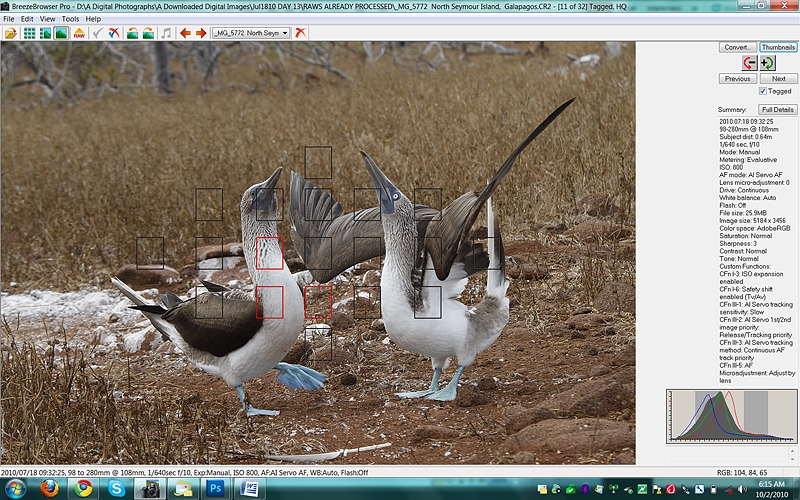Open the View menu
This screenshot has height=500, width=800.
pyautogui.click(x=47, y=19)
